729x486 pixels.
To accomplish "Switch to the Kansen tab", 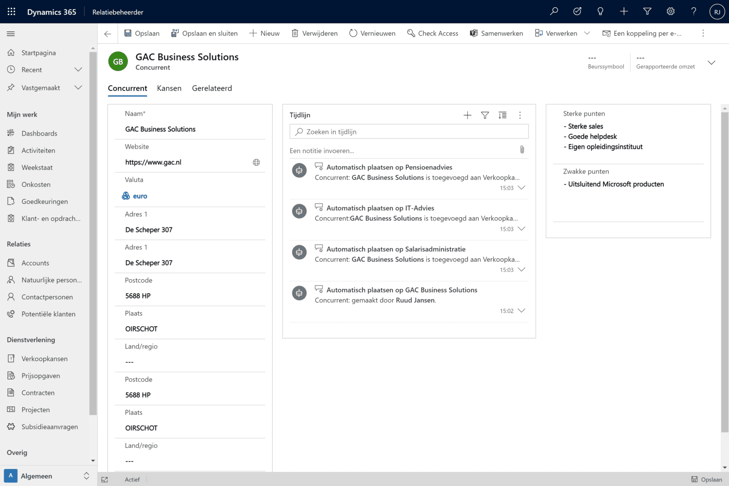I will pos(169,88).
